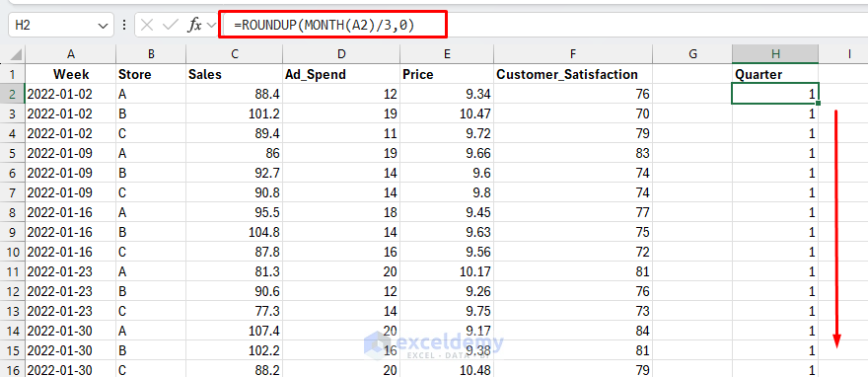Select column D header
The height and width of the screenshot is (377, 868).
pyautogui.click(x=341, y=54)
